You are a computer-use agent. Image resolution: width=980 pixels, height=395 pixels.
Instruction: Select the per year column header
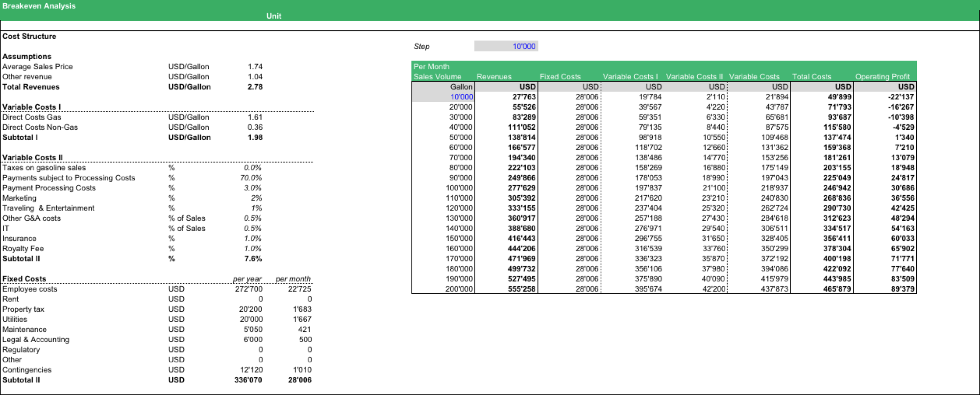[x=247, y=279]
